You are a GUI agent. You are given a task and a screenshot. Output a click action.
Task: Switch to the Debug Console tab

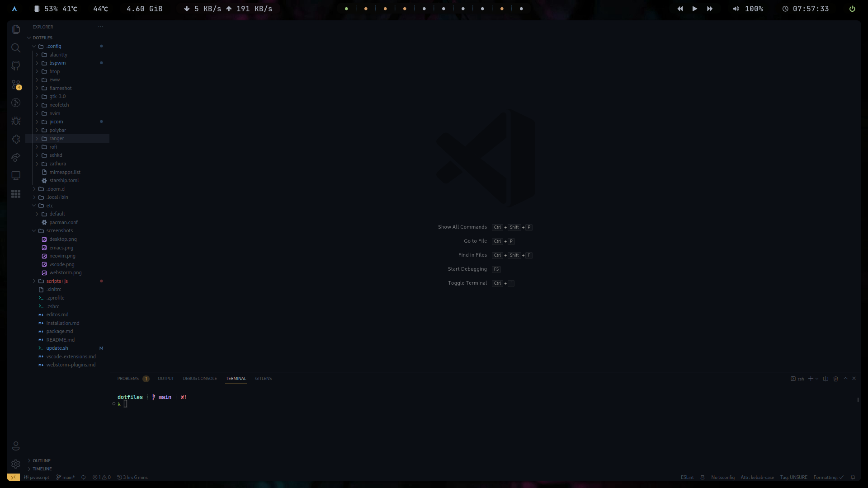(199, 379)
